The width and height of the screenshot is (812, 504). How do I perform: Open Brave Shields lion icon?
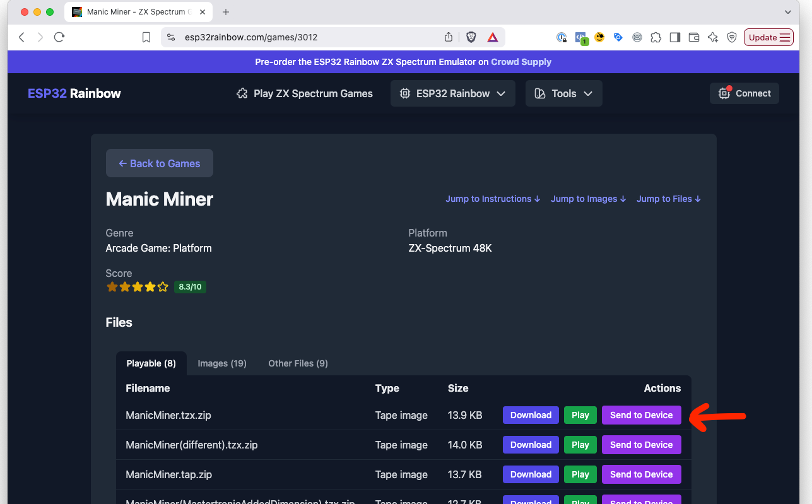click(471, 37)
